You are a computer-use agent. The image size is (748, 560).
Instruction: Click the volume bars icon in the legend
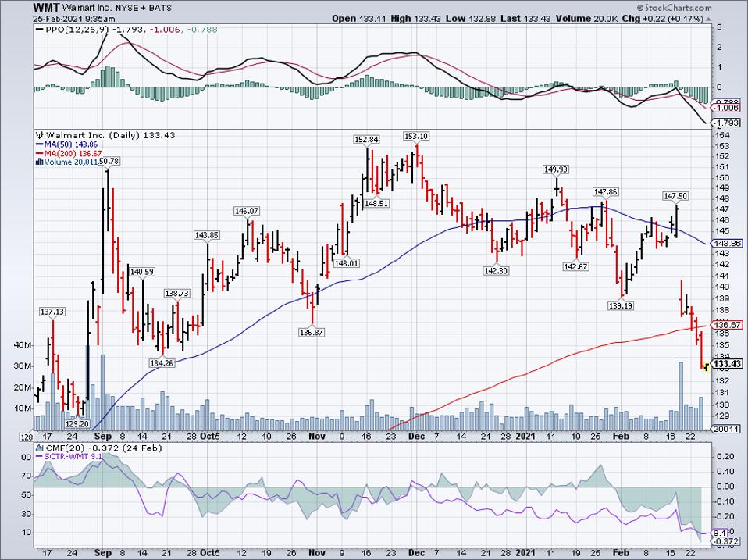click(39, 162)
